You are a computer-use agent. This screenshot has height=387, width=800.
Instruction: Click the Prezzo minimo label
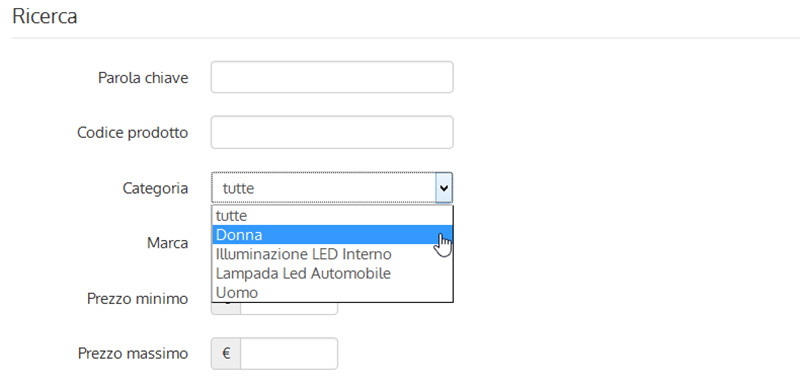(138, 298)
